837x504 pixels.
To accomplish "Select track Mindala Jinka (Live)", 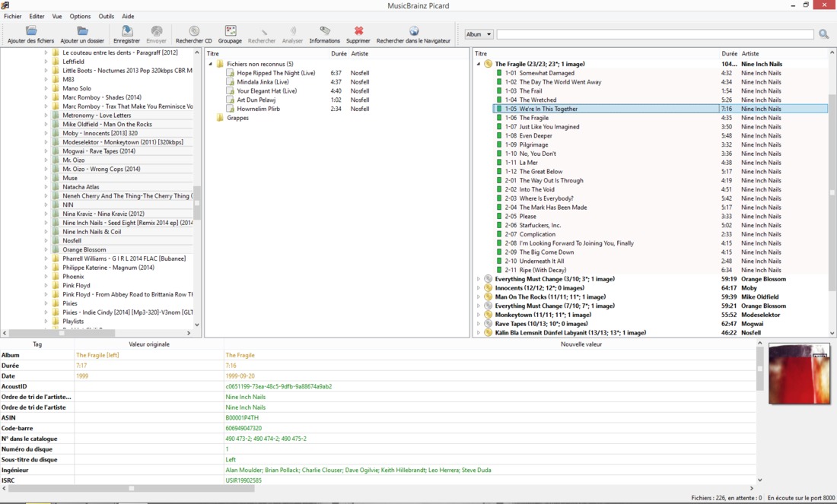I will point(263,82).
